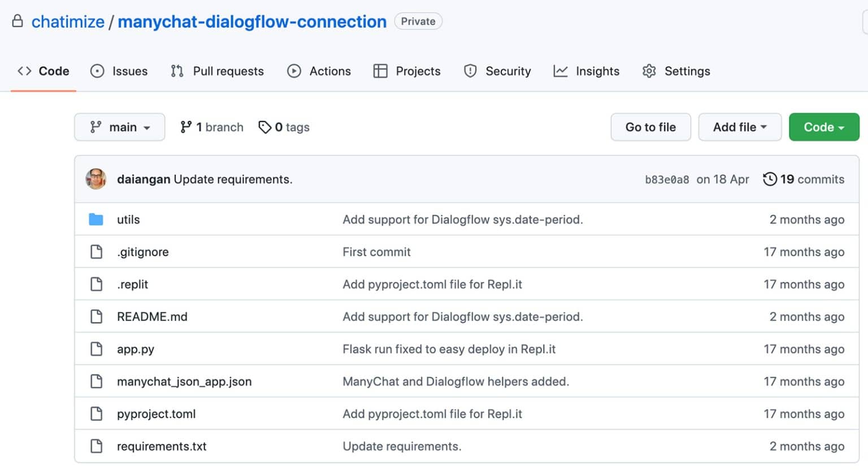Open .replit row commit about pyproject.toml
868x471 pixels.
(x=432, y=285)
